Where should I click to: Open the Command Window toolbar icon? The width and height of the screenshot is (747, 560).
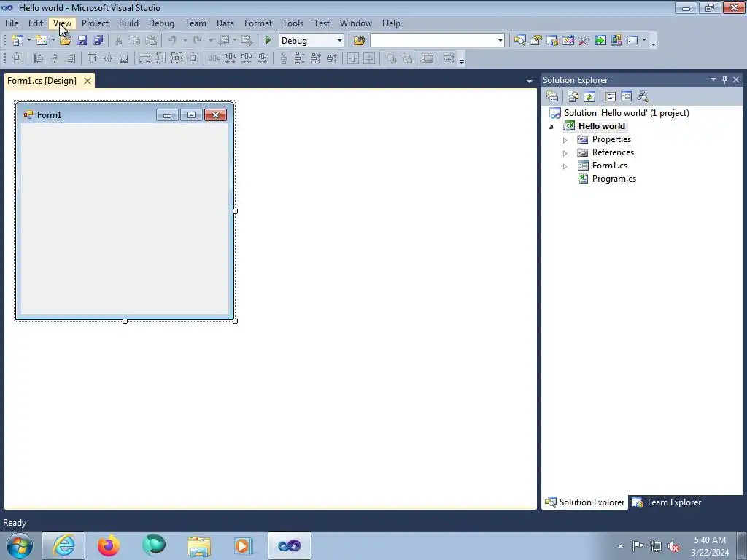(632, 41)
